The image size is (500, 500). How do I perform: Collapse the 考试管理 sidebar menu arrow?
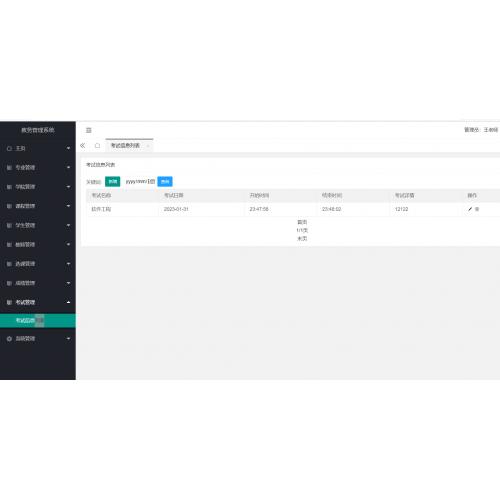pyautogui.click(x=68, y=302)
